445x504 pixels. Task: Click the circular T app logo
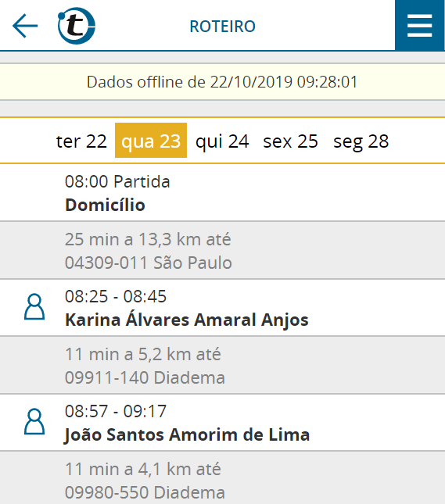pos(77,26)
